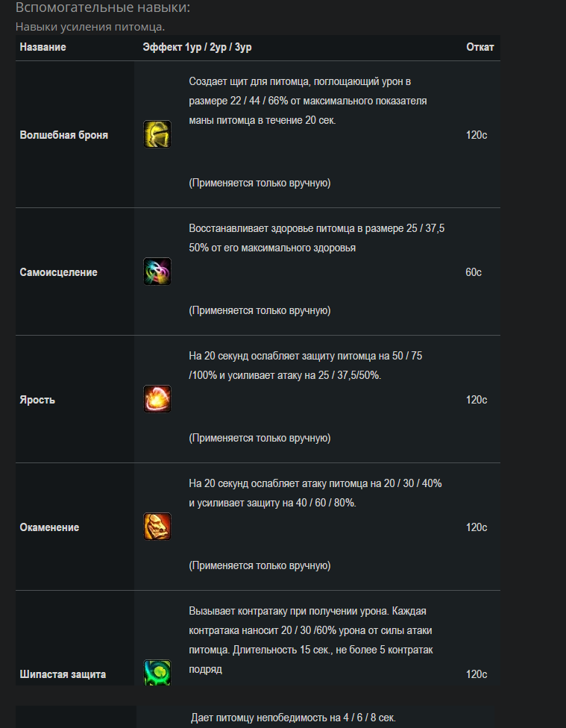Click the 60с cooldown value for Самоисцеление
Screen dimensions: 566x728
[x=474, y=272]
